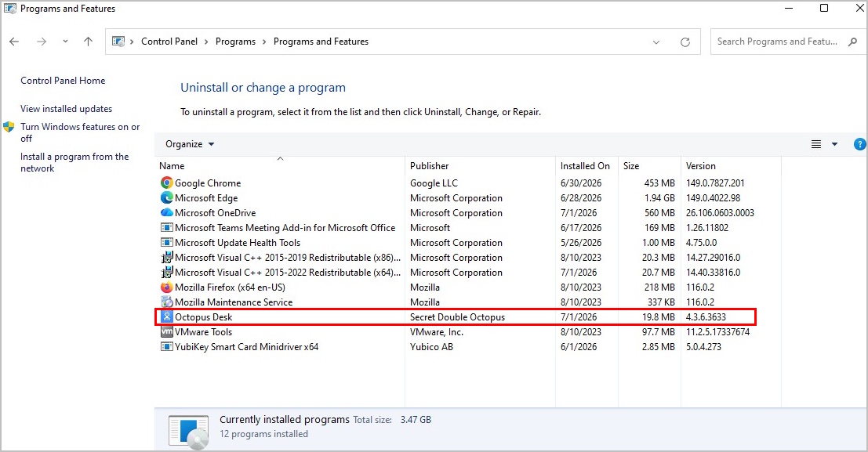
Task: Expand the address bar history dropdown
Action: pos(656,42)
